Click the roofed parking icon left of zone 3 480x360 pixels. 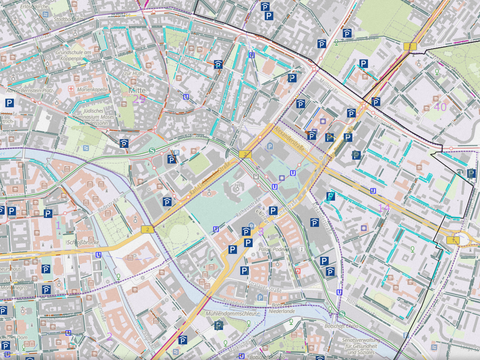coord(246,231)
